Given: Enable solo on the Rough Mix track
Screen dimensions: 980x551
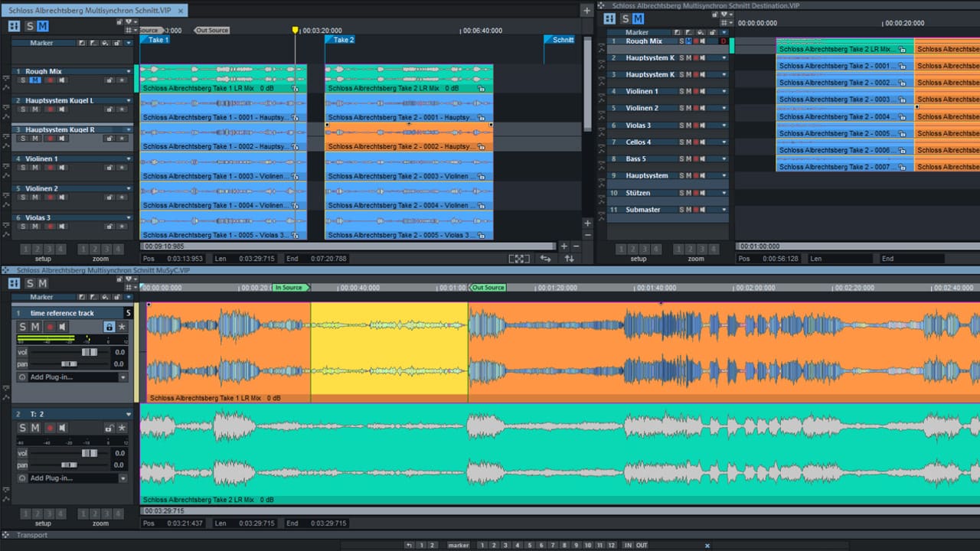Looking at the screenshot, I should (x=22, y=80).
